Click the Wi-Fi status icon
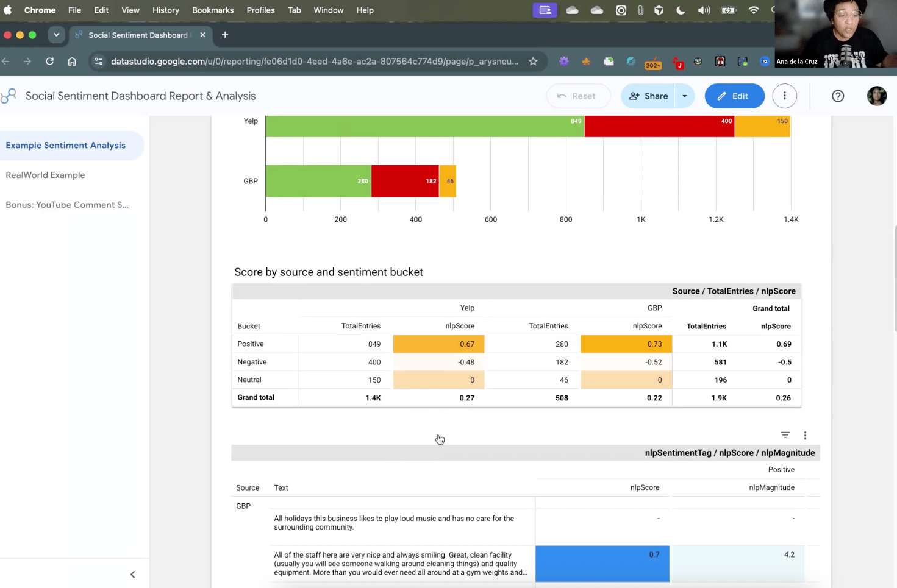 coord(754,10)
